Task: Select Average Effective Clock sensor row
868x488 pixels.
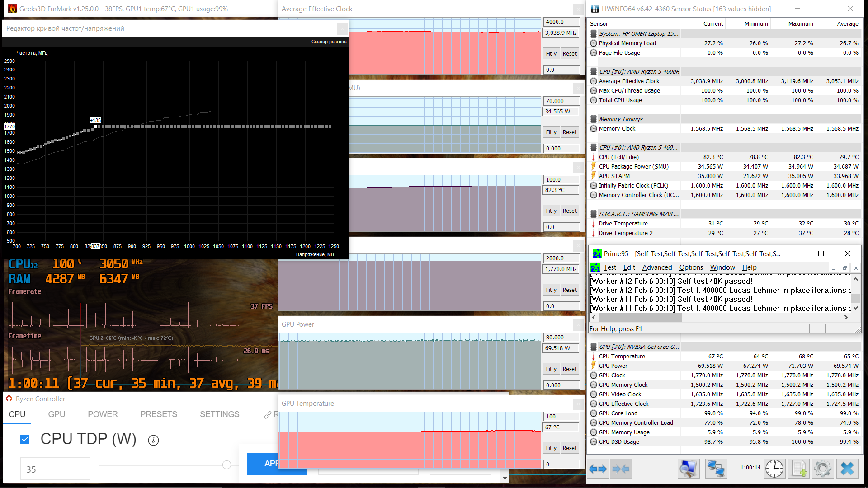Action: [725, 81]
